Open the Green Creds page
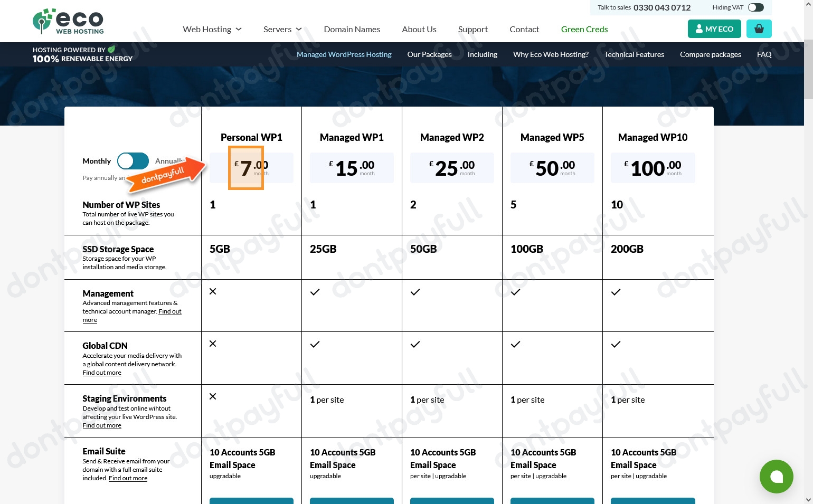The image size is (813, 504). 584,29
